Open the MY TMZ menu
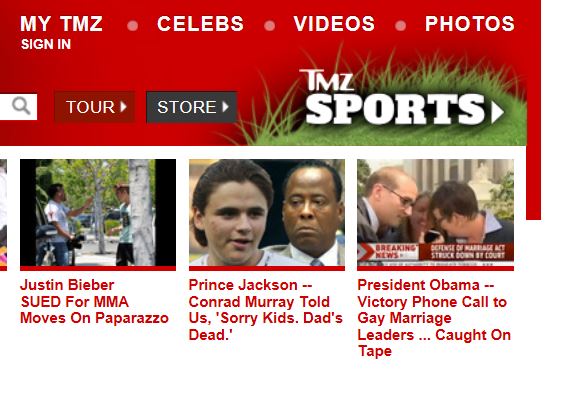The height and width of the screenshot is (405, 573). [x=61, y=24]
